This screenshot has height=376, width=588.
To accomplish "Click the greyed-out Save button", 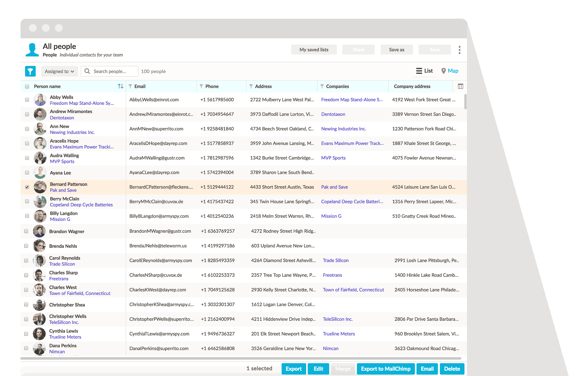I will point(435,50).
